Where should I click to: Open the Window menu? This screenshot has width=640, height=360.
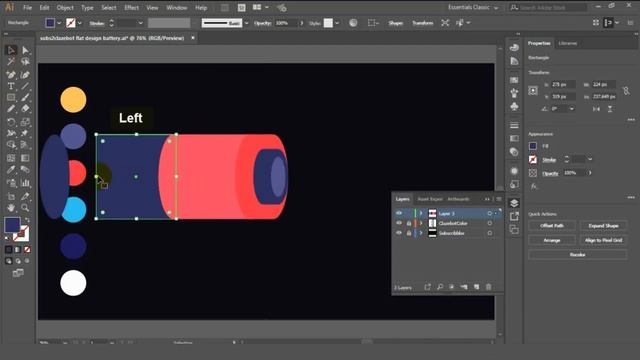[177, 8]
